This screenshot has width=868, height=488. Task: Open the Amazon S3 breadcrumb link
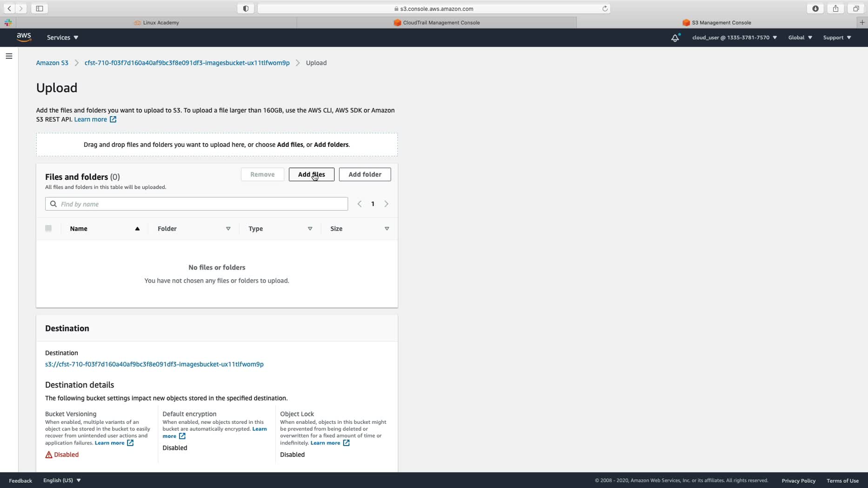52,63
